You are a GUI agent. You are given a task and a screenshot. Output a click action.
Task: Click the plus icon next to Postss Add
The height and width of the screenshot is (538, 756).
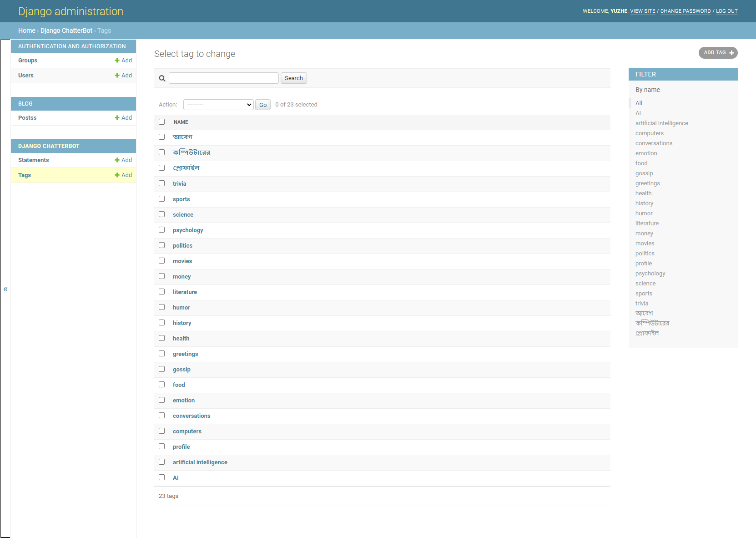(117, 118)
